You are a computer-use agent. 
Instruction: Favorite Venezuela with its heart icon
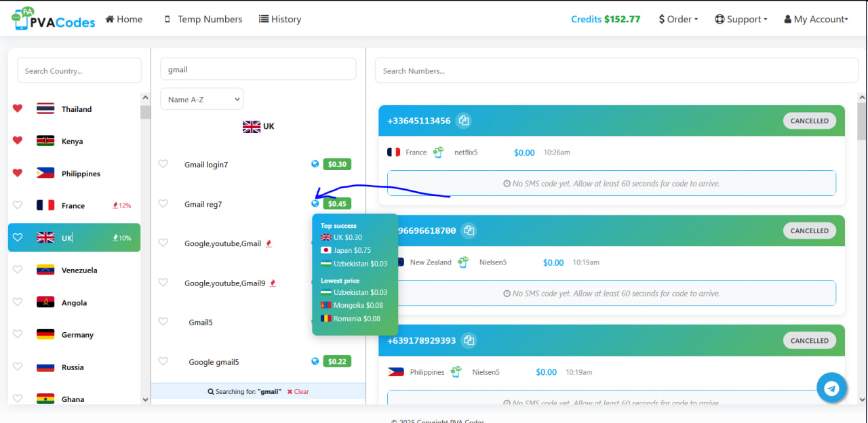point(18,270)
